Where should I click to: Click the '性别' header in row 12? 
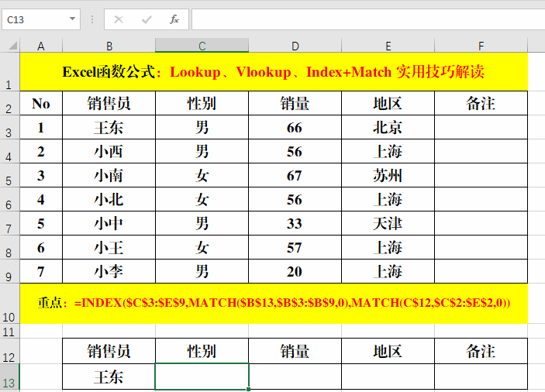pos(202,351)
